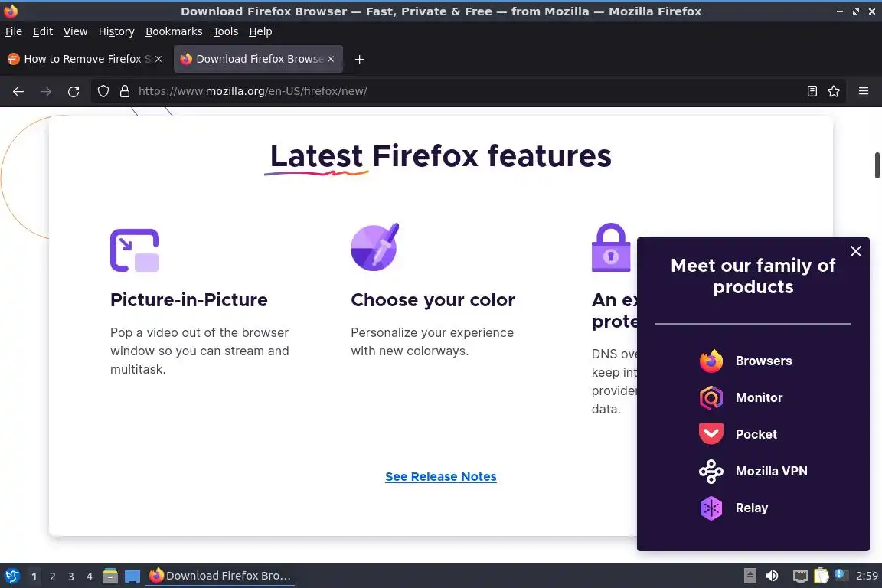Click the removable media tray icon
The width and height of the screenshot is (882, 588).
(x=750, y=576)
